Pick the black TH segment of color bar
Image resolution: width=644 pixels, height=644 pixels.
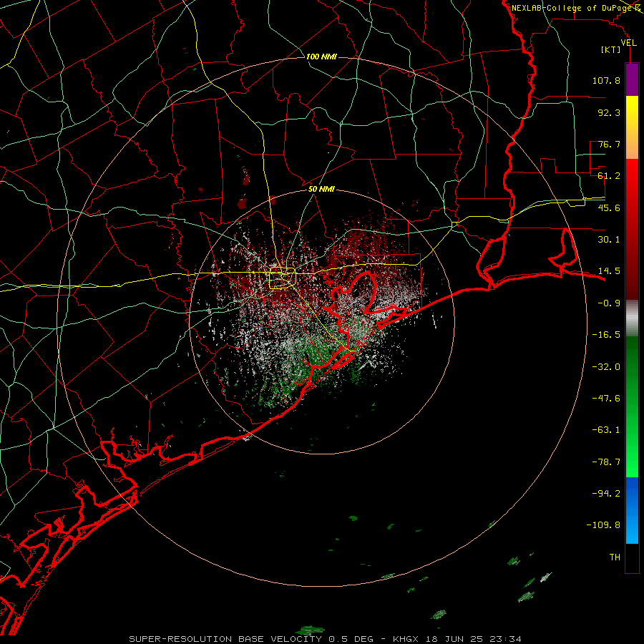[632, 557]
